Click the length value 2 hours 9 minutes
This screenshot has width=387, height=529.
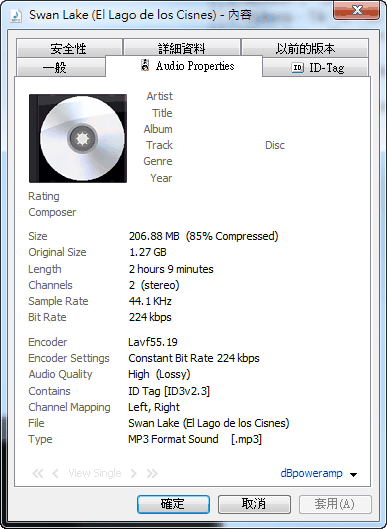tap(171, 269)
